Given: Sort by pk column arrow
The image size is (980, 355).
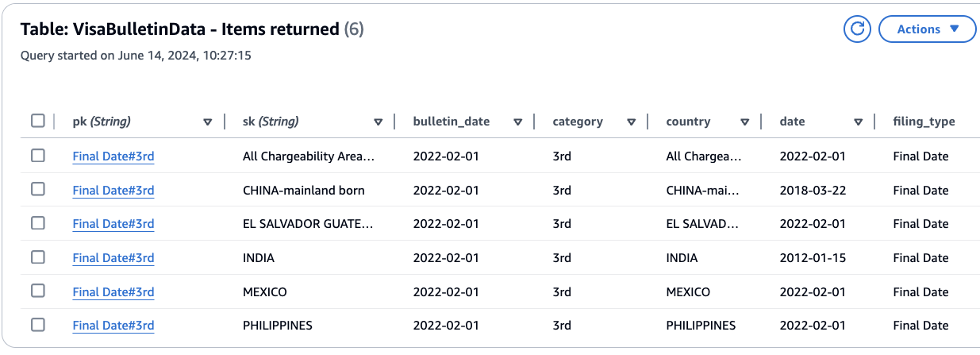Looking at the screenshot, I should 208,122.
